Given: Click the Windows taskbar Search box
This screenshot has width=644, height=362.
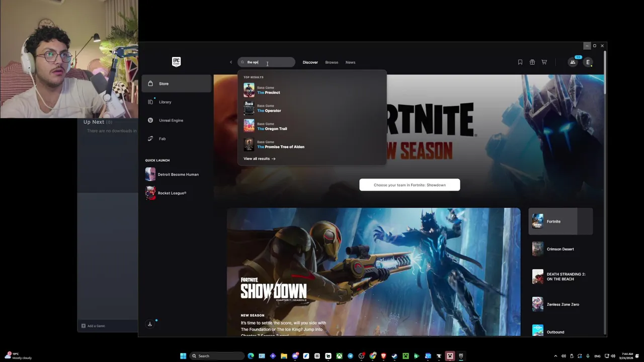Looking at the screenshot, I should pos(217,356).
